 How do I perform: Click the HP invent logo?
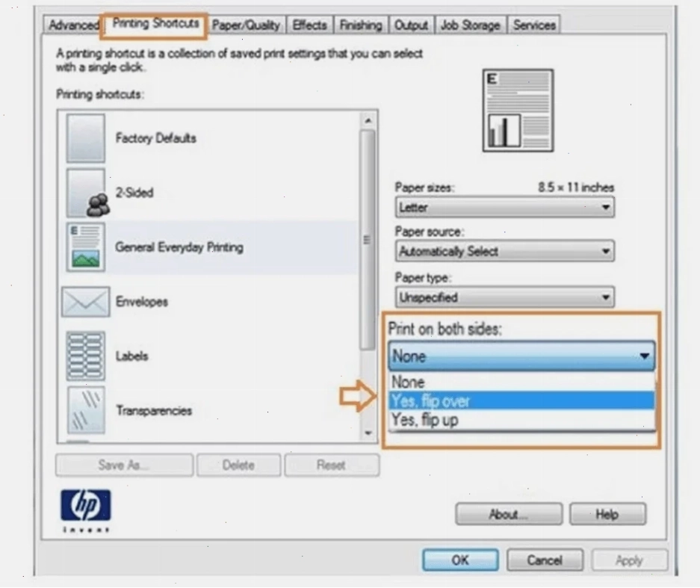point(86,511)
